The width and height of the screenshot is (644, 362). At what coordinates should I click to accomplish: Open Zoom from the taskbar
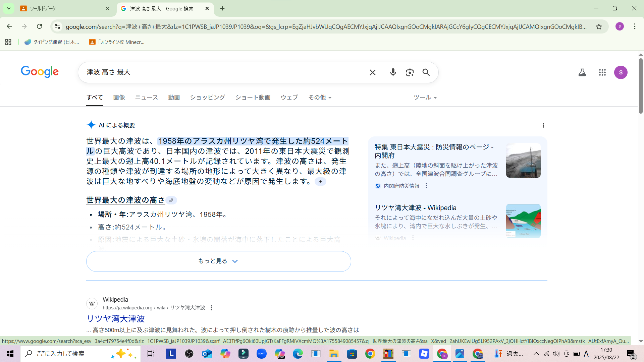click(x=262, y=354)
